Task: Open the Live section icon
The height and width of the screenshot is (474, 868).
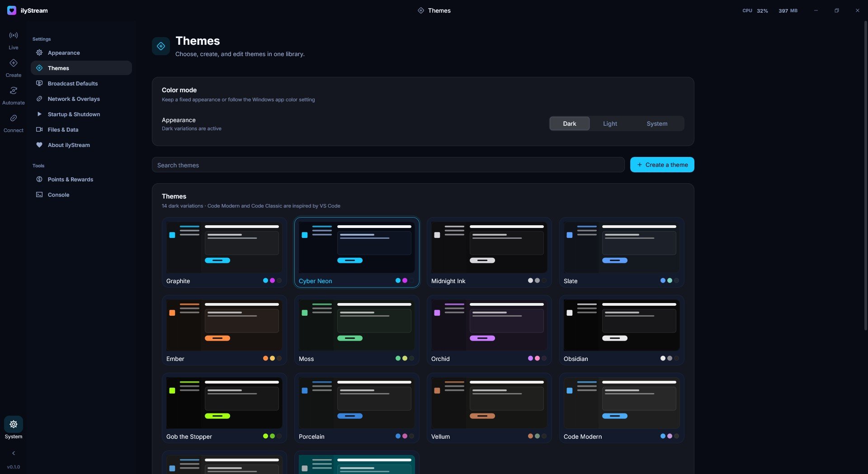Action: coord(14,35)
